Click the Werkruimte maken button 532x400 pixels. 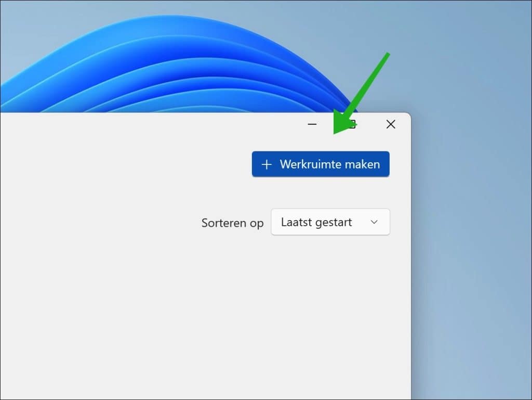[321, 164]
